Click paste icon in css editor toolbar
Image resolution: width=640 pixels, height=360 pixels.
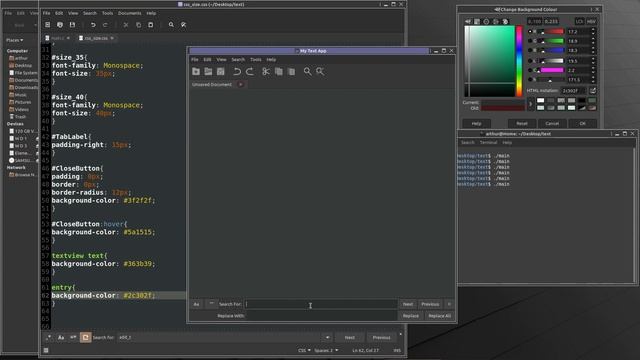click(x=151, y=25)
